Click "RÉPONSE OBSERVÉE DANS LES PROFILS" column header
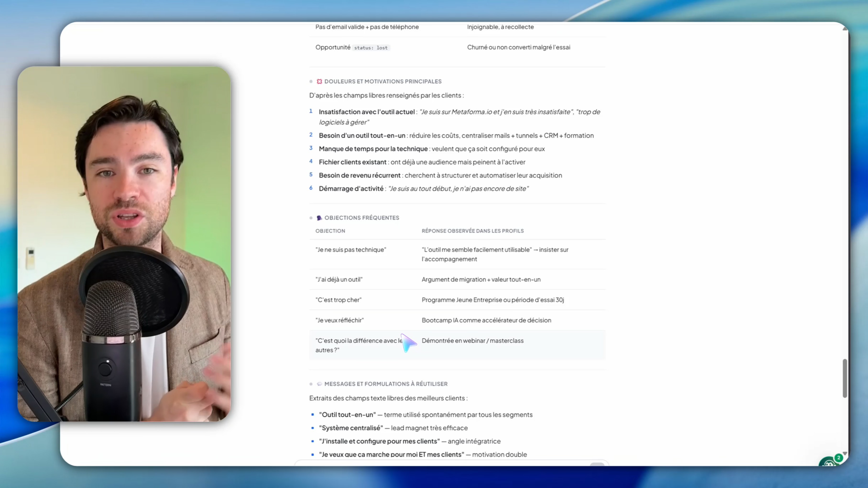868x488 pixels. (x=473, y=231)
